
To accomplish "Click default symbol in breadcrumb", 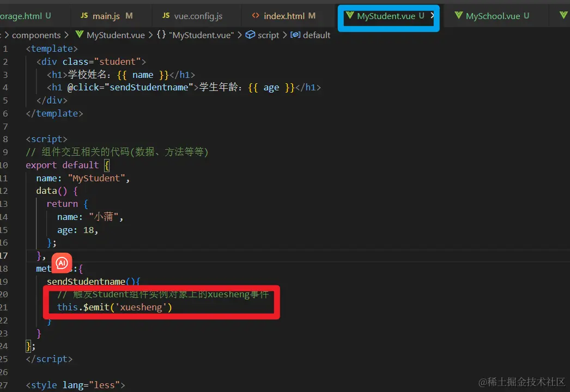I will tap(316, 35).
